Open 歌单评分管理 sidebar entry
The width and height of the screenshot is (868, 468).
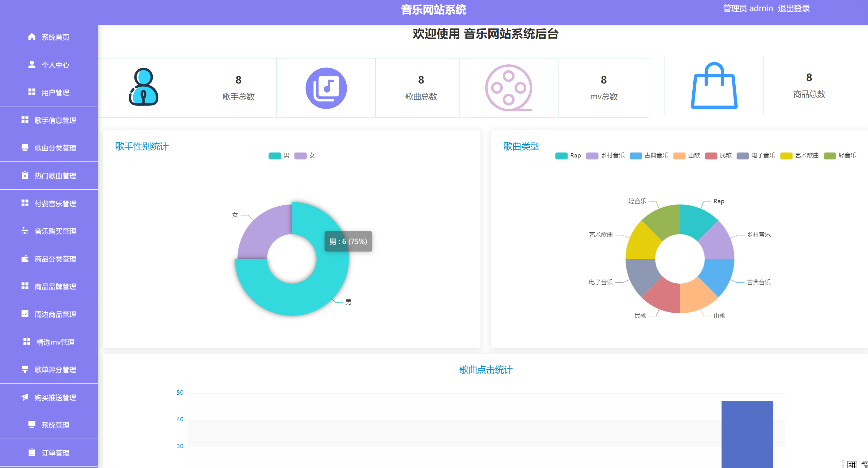click(x=49, y=370)
